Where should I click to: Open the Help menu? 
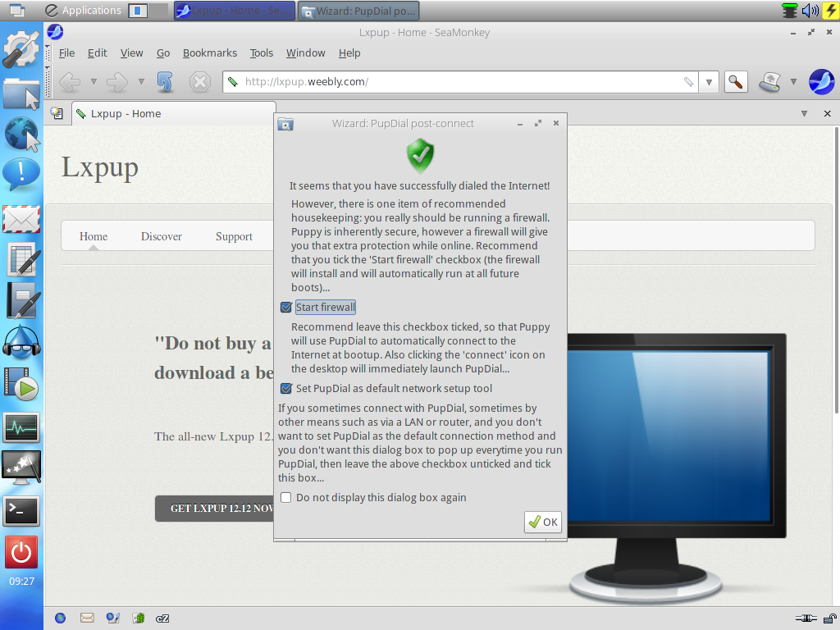[x=349, y=53]
